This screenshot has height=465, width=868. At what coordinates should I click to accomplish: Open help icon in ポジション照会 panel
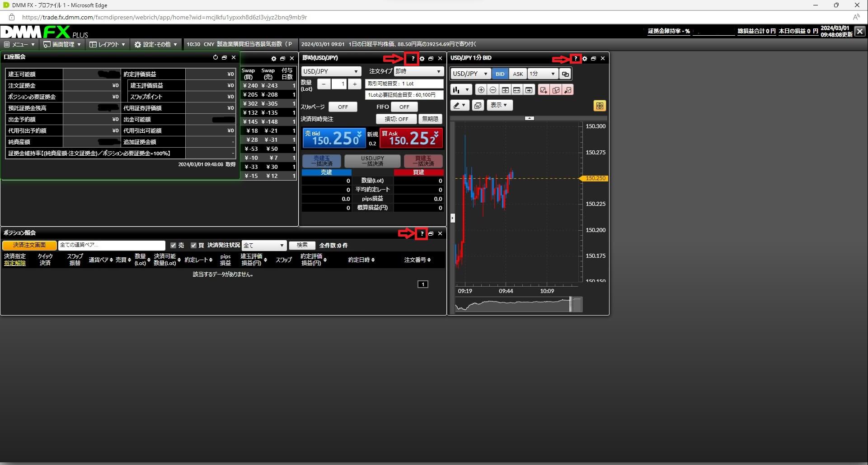click(422, 233)
